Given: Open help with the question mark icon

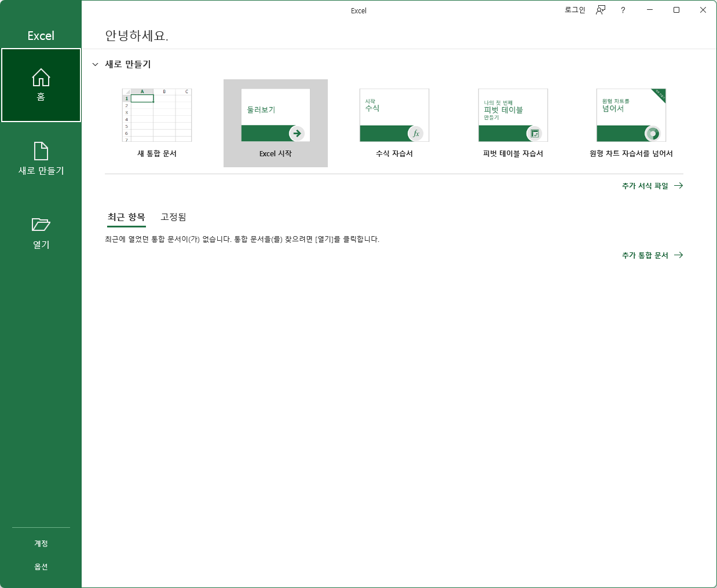Looking at the screenshot, I should click(x=623, y=10).
